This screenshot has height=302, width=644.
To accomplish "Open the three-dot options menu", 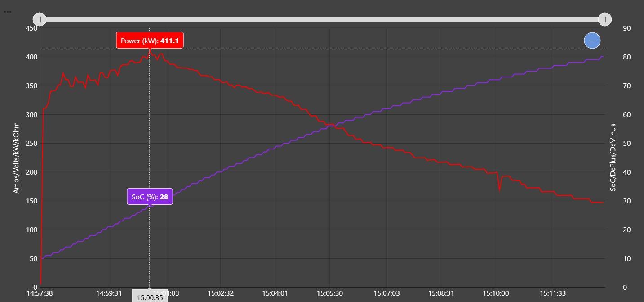I will pos(8,12).
